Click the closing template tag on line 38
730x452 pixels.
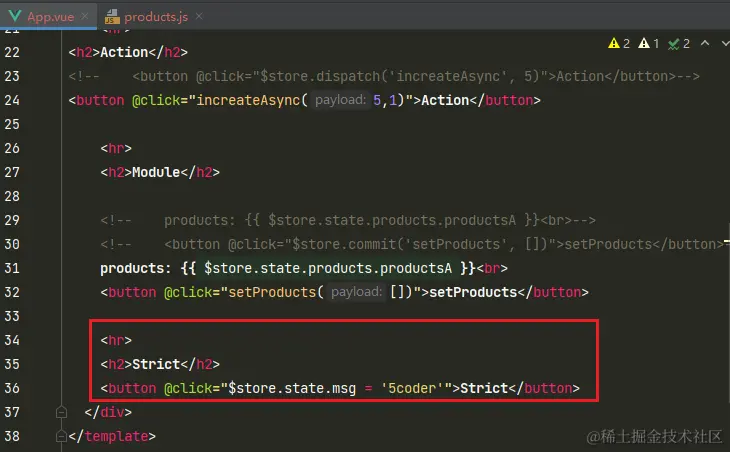pyautogui.click(x=112, y=436)
